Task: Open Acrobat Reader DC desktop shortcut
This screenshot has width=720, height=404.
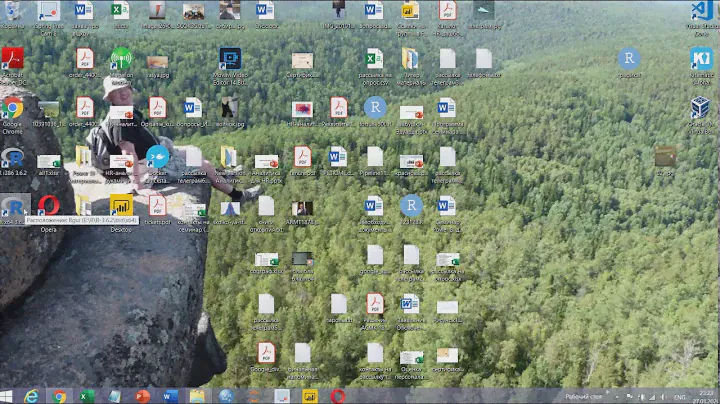Action: (x=12, y=58)
